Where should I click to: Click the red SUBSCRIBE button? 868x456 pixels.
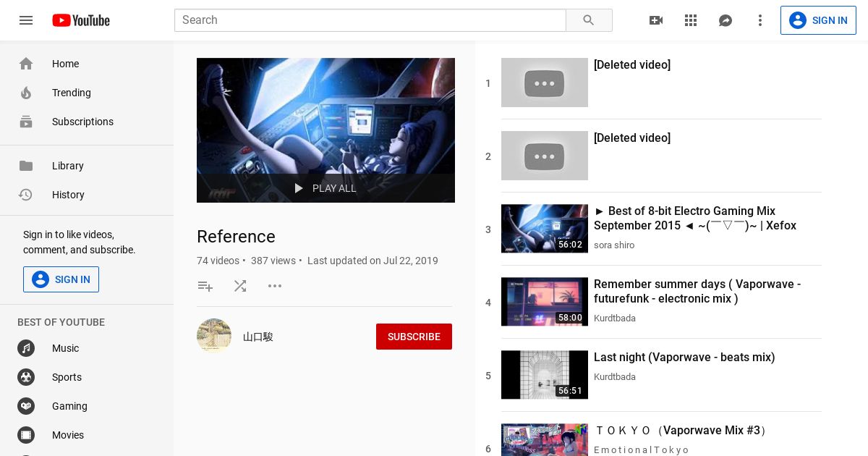pyautogui.click(x=414, y=337)
